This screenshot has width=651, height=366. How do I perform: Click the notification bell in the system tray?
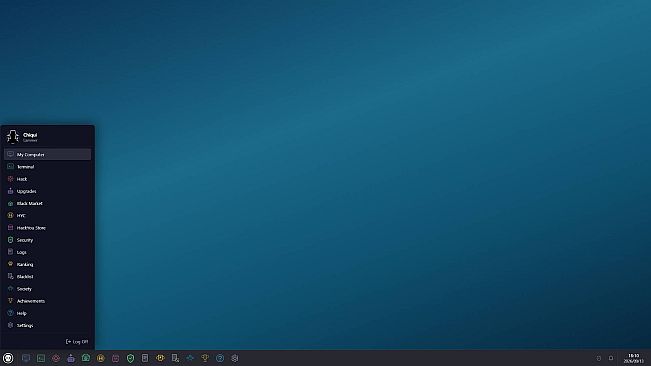(611, 358)
